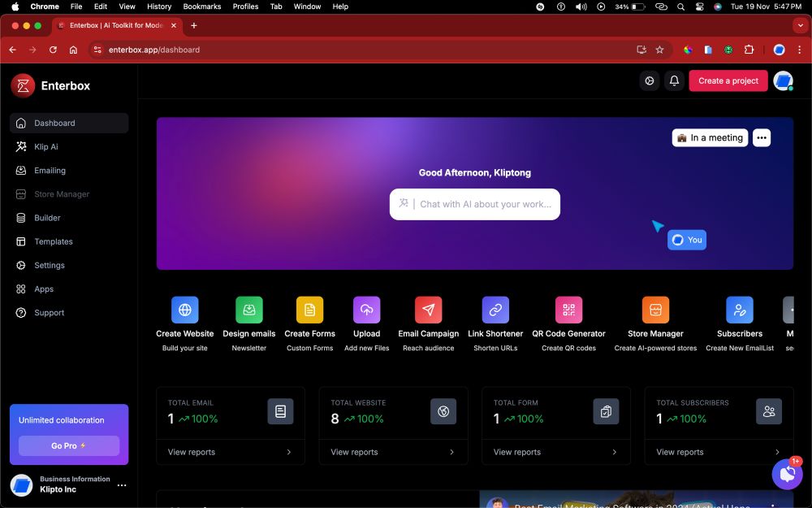Open Settings in the sidebar

pos(69,266)
